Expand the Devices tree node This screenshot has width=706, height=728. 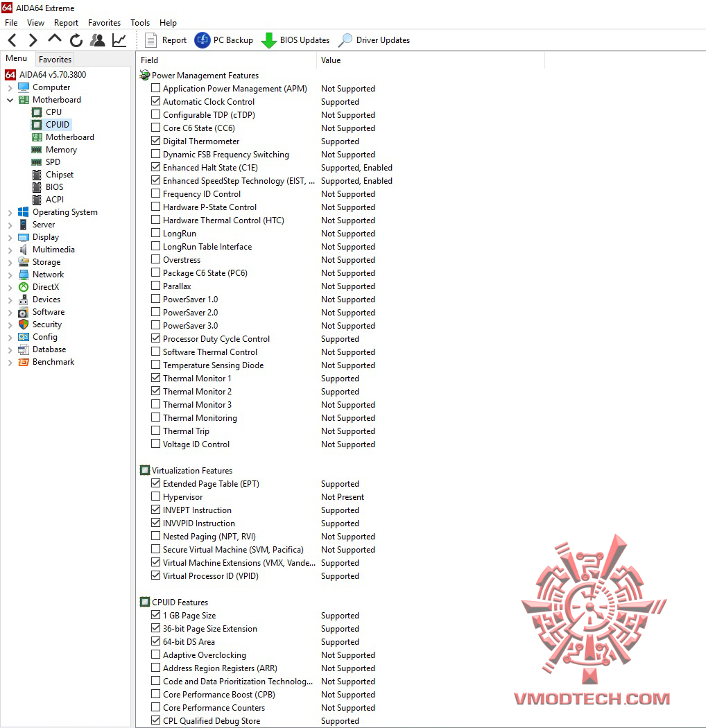10,300
